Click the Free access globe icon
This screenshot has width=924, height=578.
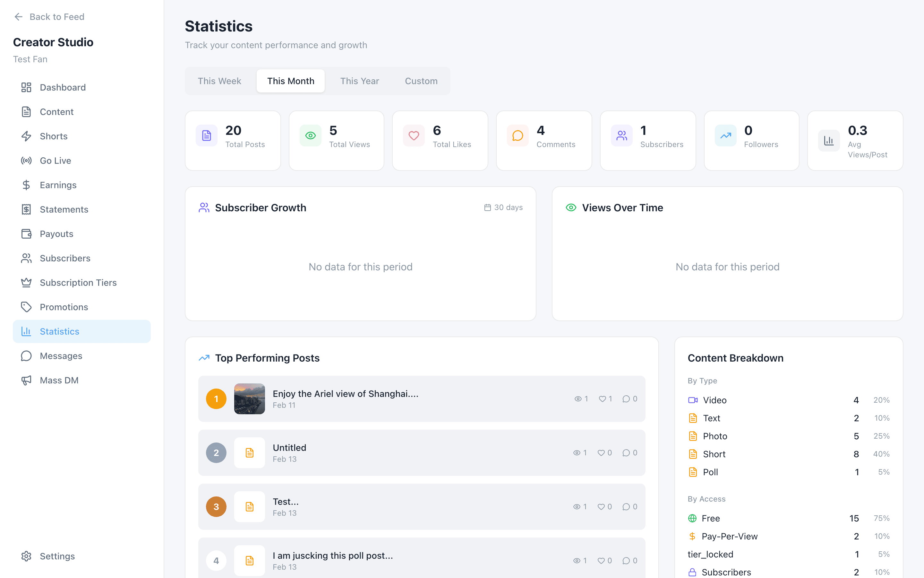(x=692, y=518)
